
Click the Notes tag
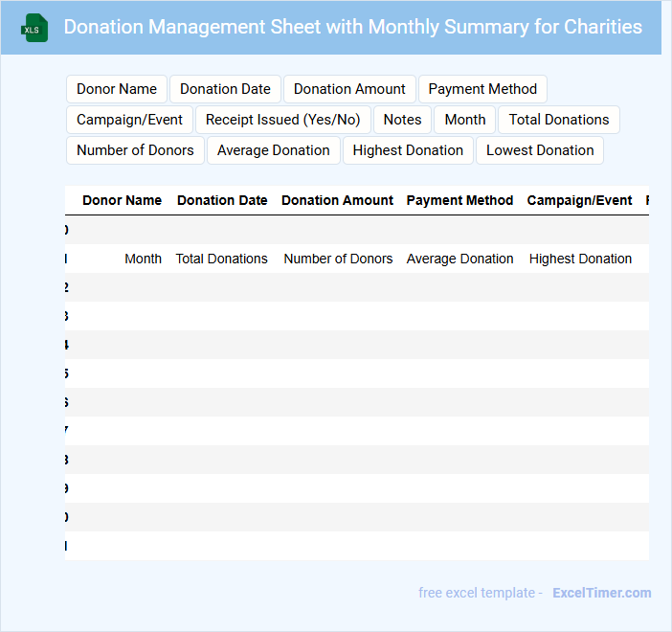pyautogui.click(x=402, y=120)
